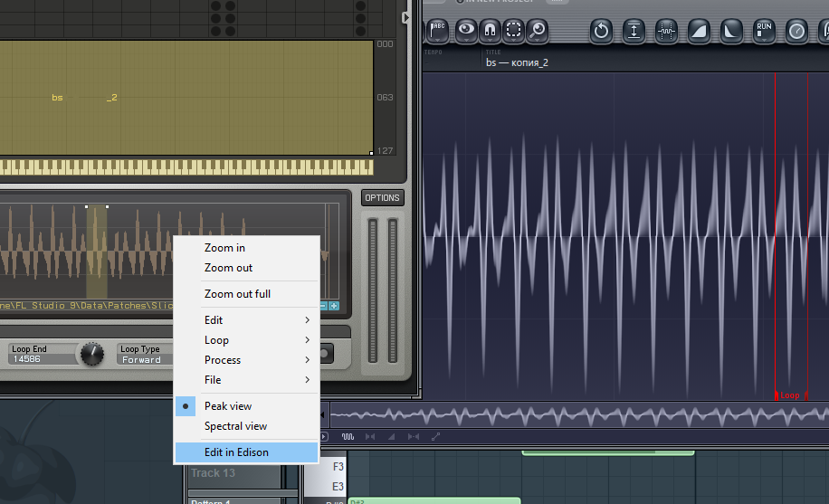Click the mini piano keyboard strip
The width and height of the screenshot is (829, 504).
click(x=186, y=167)
